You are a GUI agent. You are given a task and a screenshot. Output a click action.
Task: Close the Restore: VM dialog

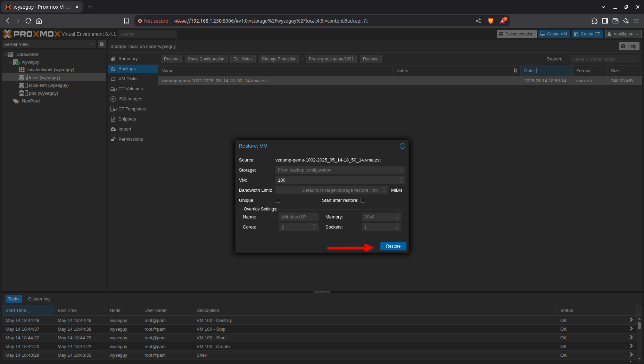pos(403,146)
